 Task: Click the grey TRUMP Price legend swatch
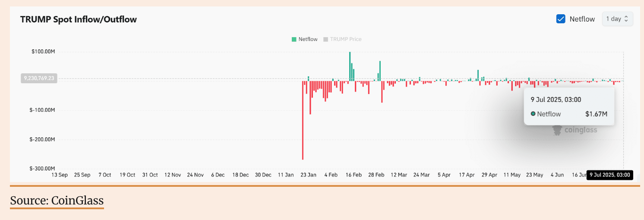325,39
